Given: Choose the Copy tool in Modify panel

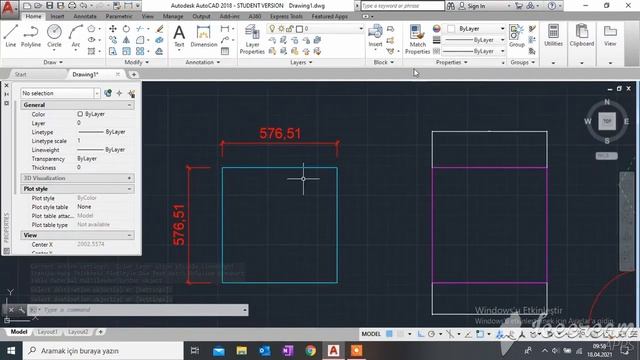Looking at the screenshot, I should click(x=113, y=40).
